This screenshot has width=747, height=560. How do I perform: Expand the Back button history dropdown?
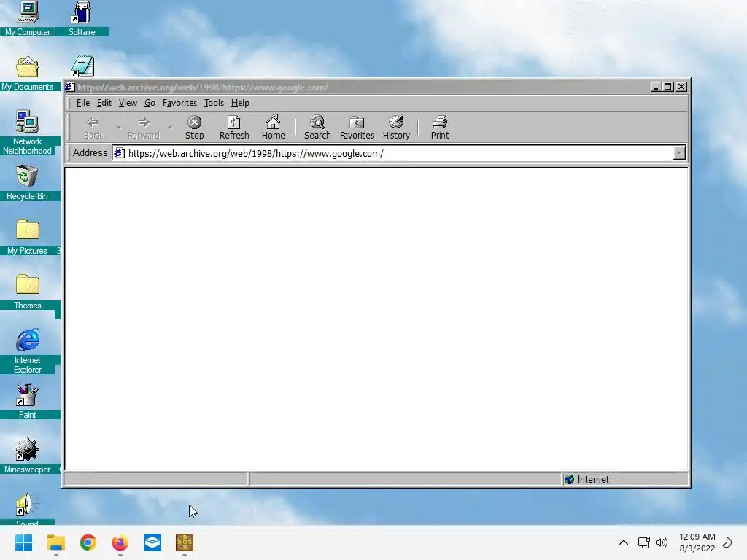pyautogui.click(x=119, y=128)
